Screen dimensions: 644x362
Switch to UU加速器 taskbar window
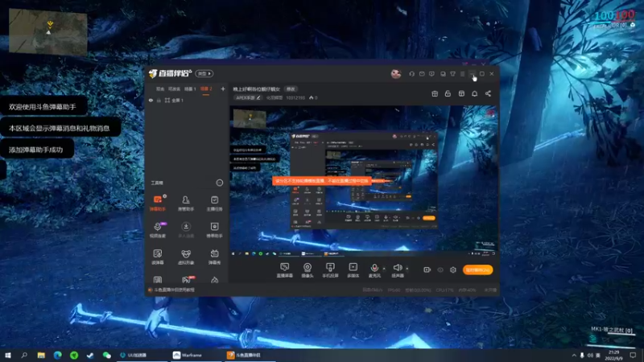point(142,355)
